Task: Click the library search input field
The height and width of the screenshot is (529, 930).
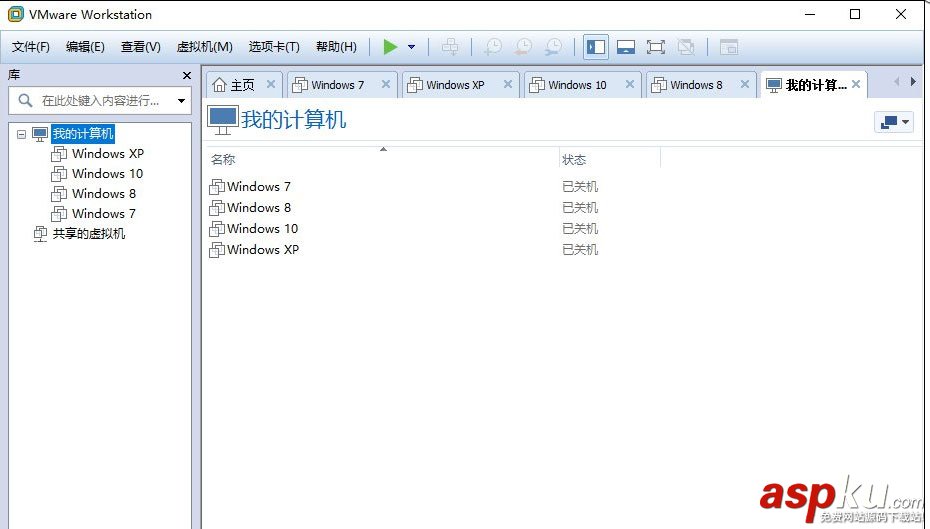Action: coord(101,101)
